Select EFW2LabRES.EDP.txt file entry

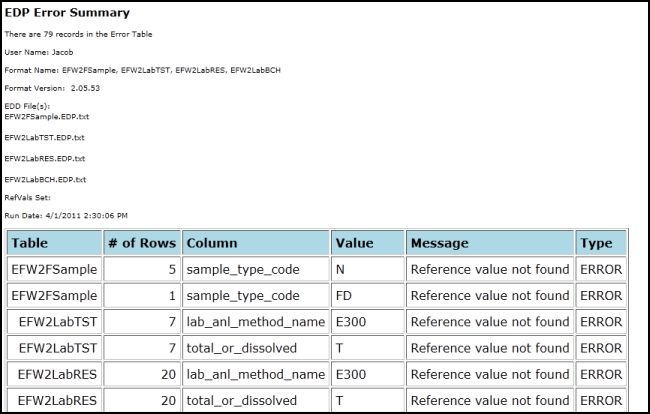coord(45,159)
